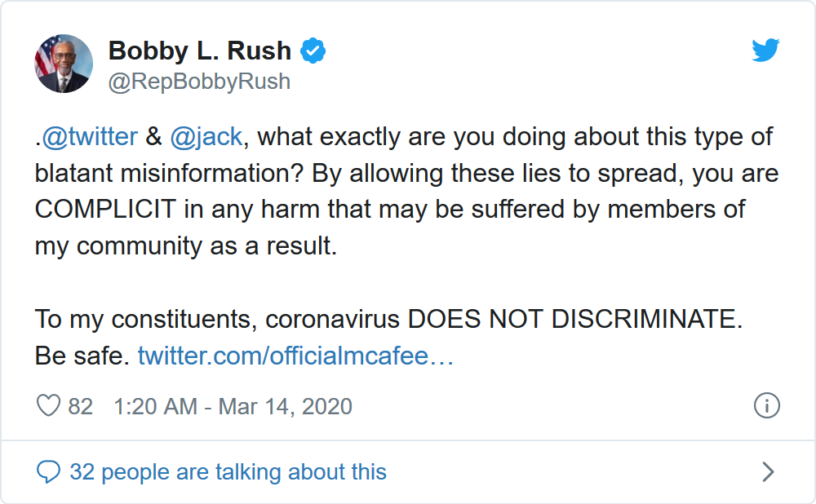Click the 82 likes count

point(80,406)
